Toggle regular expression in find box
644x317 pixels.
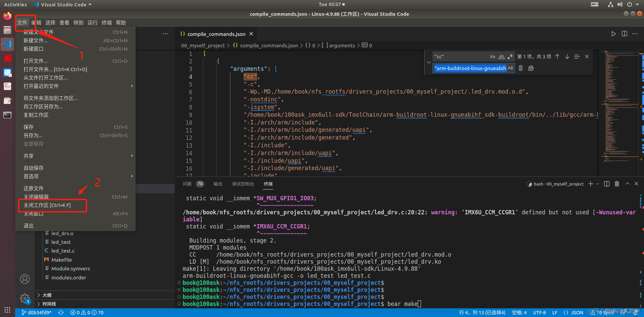coord(510,57)
